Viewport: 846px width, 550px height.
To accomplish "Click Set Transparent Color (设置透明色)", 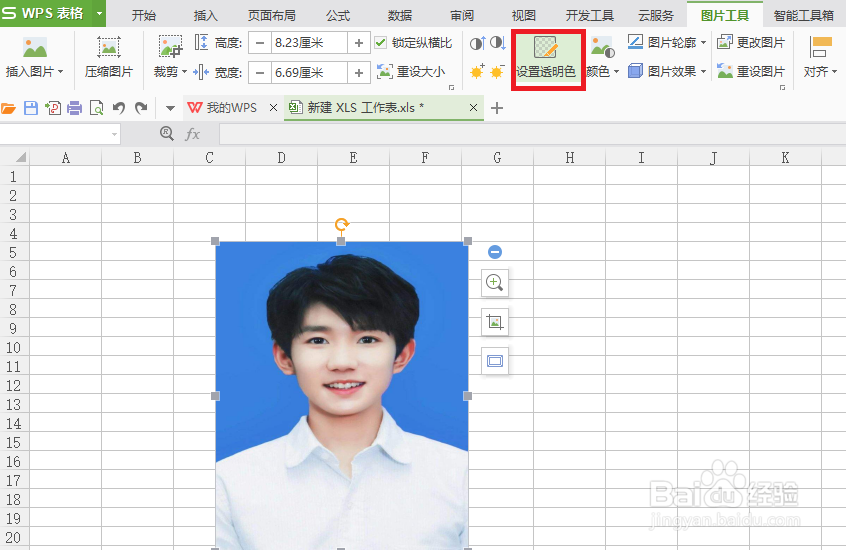I will pos(546,58).
